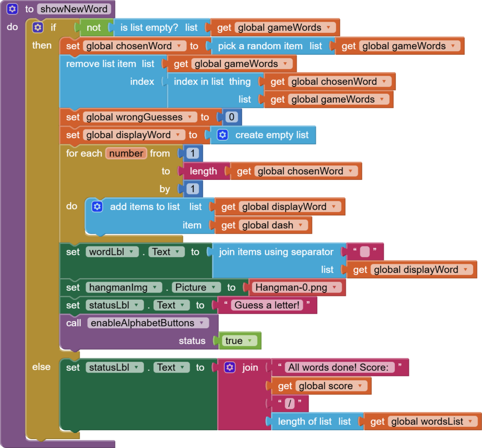
Task: Click the gear icon on the join block
Action: click(x=229, y=367)
